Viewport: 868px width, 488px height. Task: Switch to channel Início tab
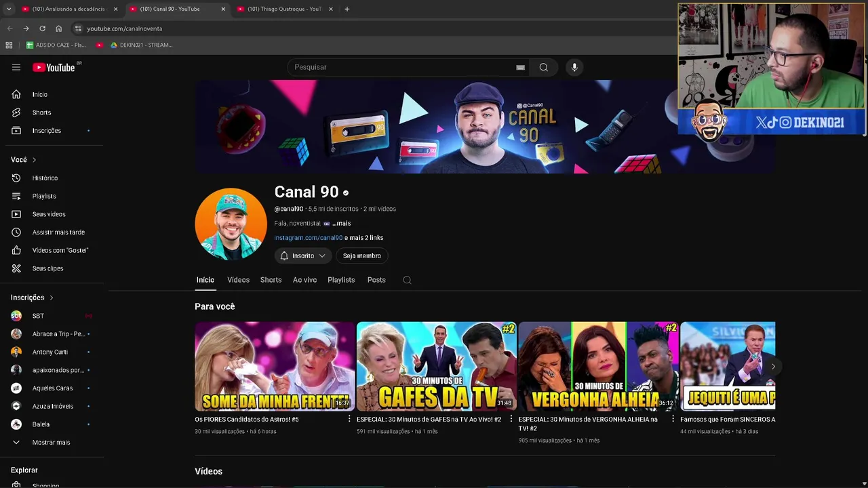click(x=205, y=280)
